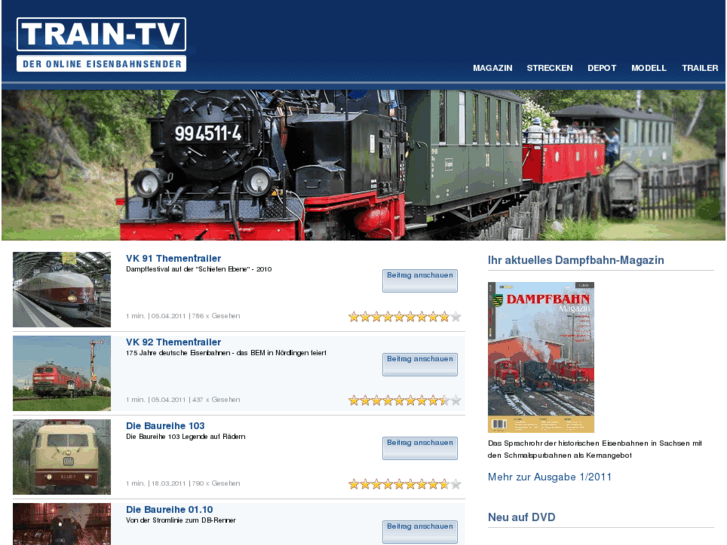Click the 790 x Gesehen info line
Screen dimensions: 727x545
click(183, 483)
